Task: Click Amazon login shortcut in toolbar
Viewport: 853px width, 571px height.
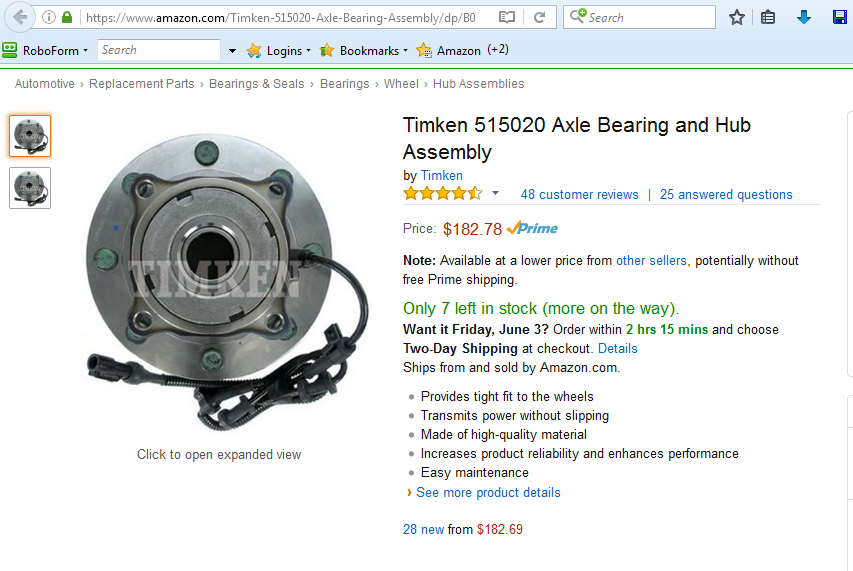Action: coord(449,51)
